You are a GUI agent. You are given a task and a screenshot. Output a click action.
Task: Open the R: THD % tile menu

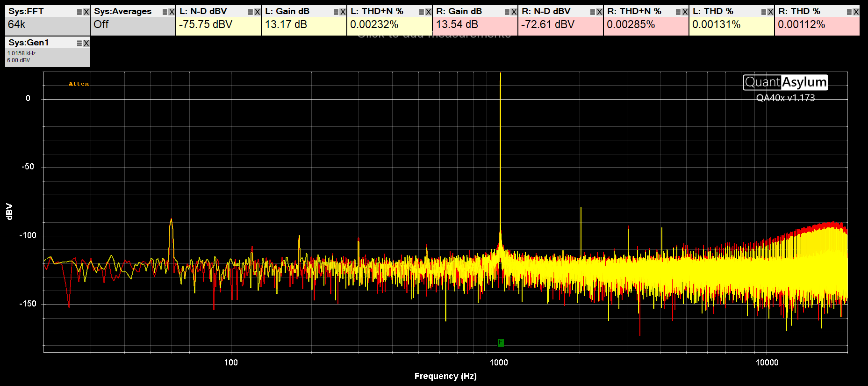click(x=849, y=12)
